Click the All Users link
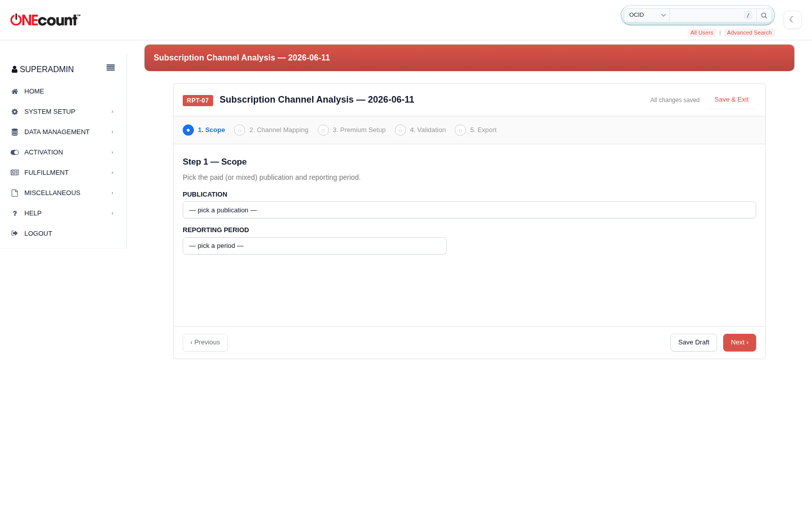Viewport: 812px width, 508px height. coord(702,33)
